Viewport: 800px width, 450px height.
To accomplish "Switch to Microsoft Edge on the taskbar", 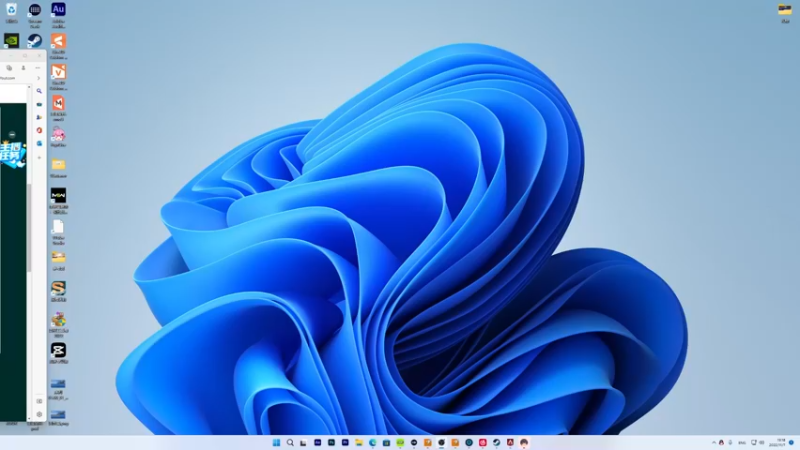I will point(372,442).
